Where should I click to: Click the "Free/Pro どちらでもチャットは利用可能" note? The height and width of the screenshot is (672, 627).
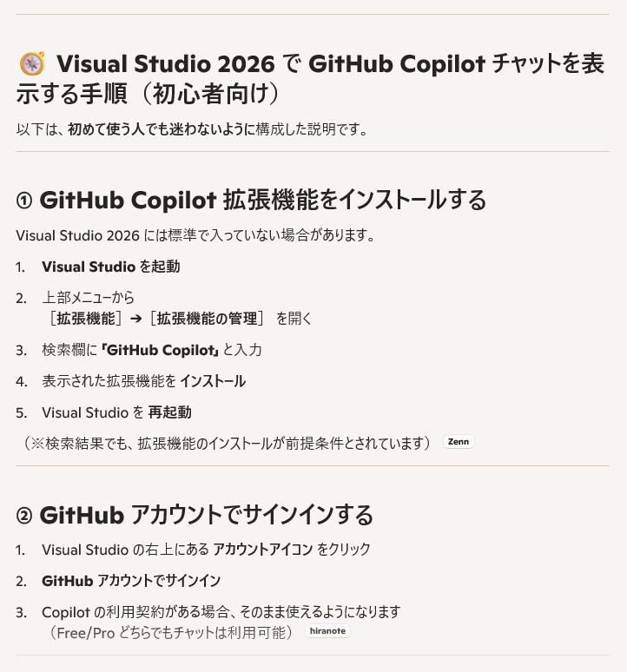[x=172, y=632]
